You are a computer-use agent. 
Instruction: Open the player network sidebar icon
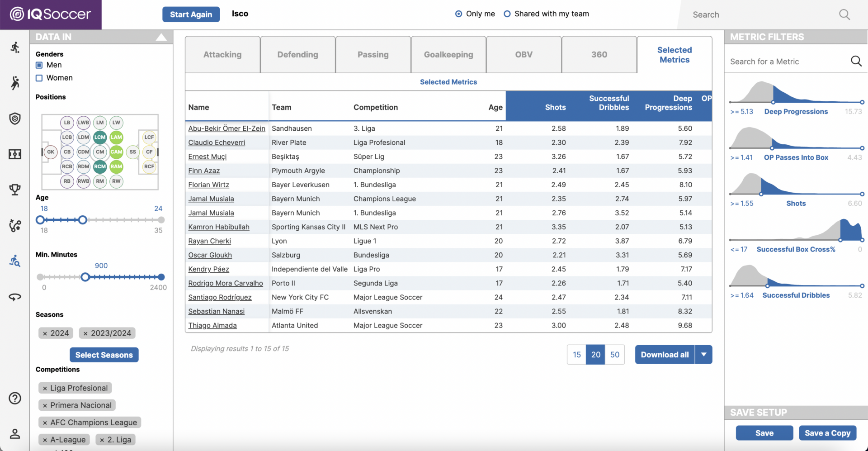point(15,225)
